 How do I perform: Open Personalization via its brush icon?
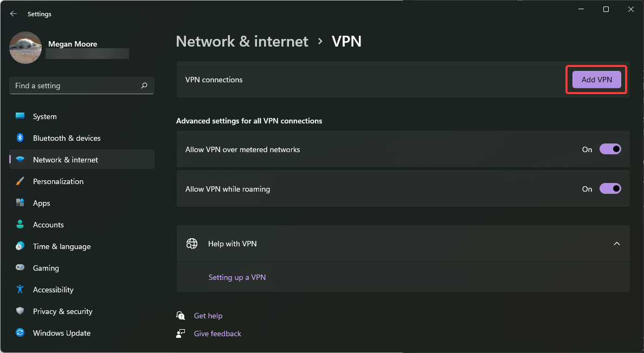[x=20, y=181]
